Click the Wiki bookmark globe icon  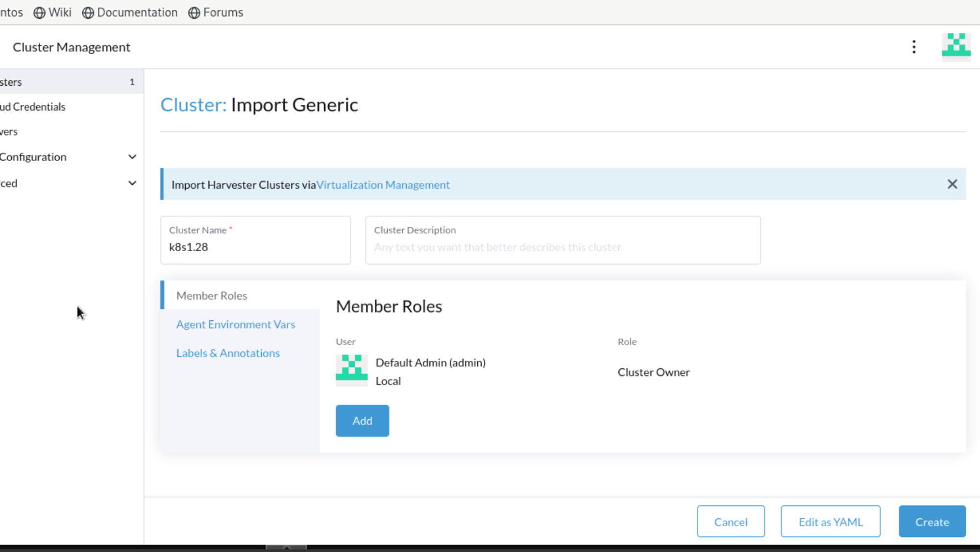coord(39,13)
